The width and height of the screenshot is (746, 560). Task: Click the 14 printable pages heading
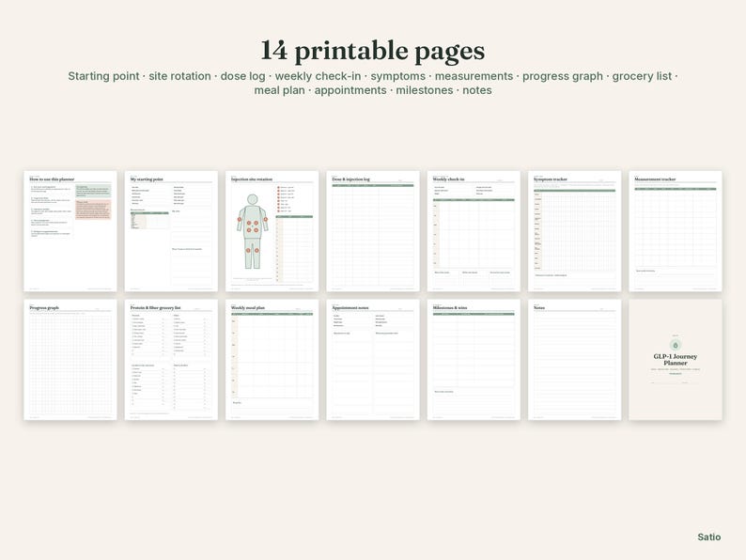pos(373,51)
